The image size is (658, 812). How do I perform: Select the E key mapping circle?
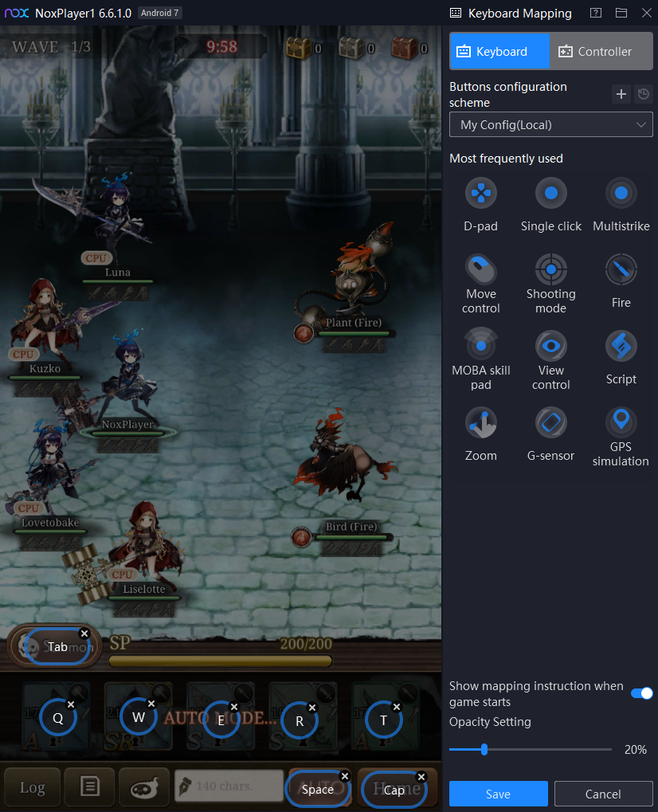click(x=221, y=720)
